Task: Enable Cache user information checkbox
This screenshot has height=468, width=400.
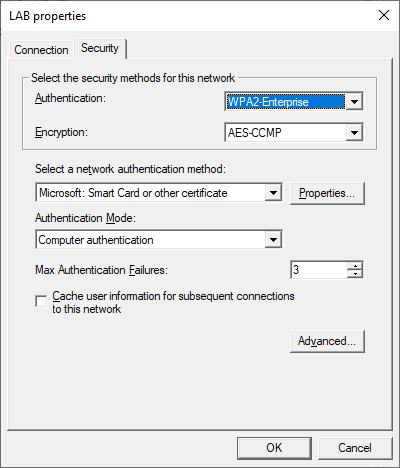Action: click(x=41, y=302)
